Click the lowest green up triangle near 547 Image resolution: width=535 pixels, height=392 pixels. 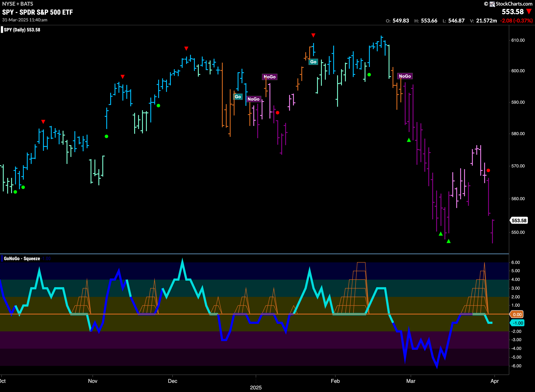click(x=449, y=241)
